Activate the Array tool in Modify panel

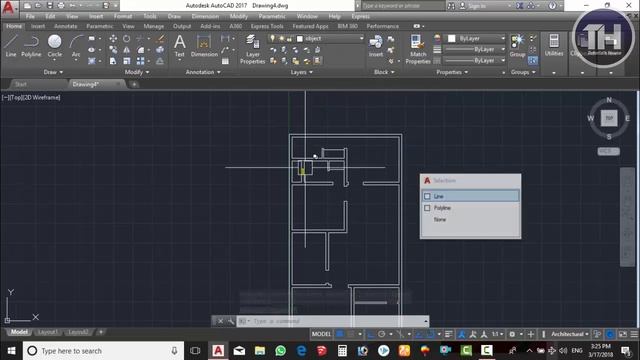coord(140,61)
